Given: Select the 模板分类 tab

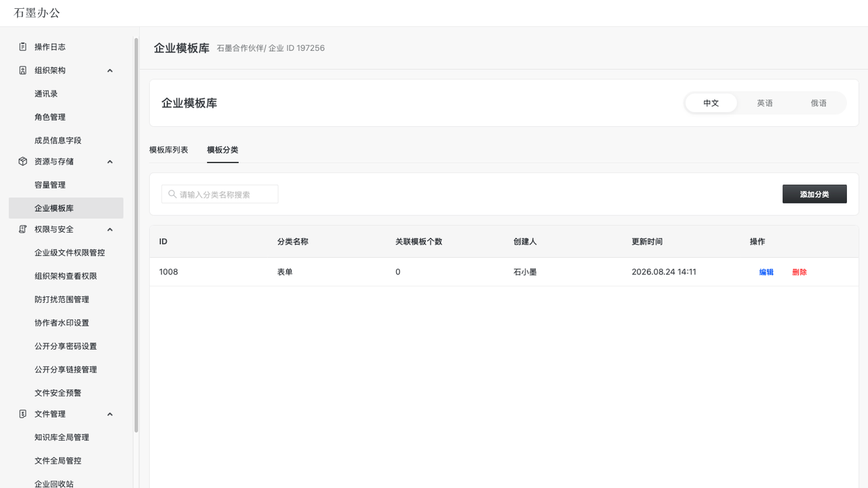Looking at the screenshot, I should point(222,150).
